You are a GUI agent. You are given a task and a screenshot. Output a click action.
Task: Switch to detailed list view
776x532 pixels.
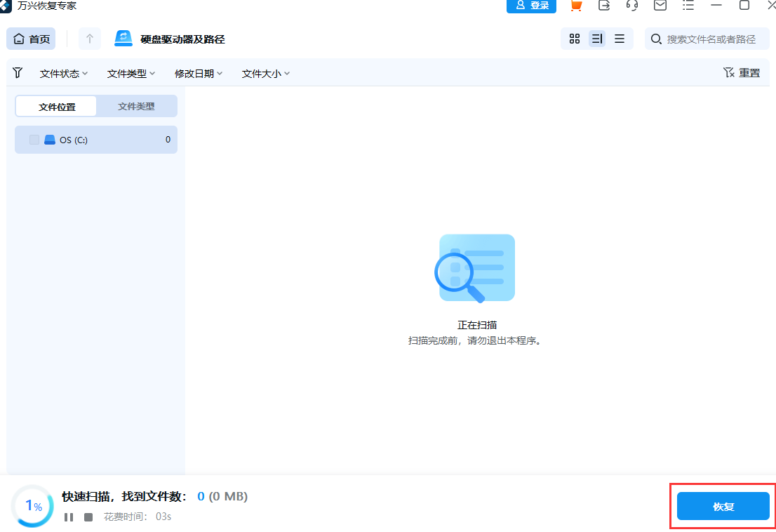(x=597, y=39)
